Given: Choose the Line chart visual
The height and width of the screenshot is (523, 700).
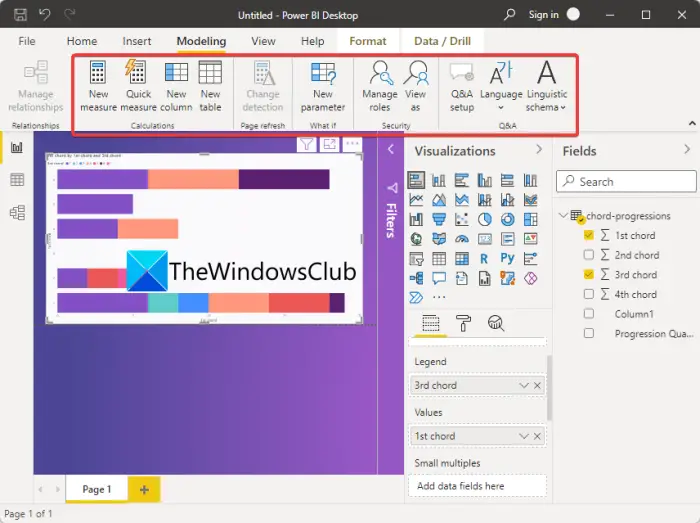Looking at the screenshot, I should coord(416,200).
